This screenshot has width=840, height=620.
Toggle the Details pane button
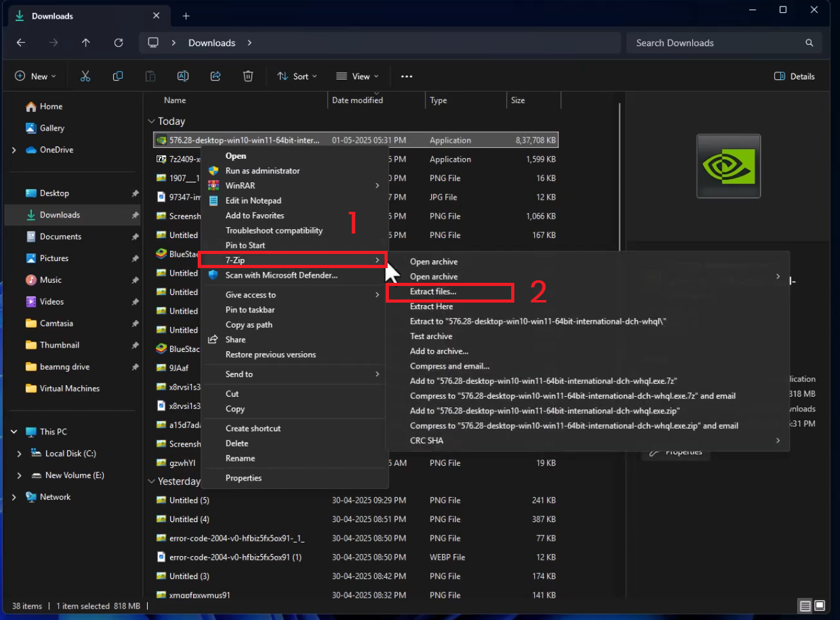[x=795, y=76]
